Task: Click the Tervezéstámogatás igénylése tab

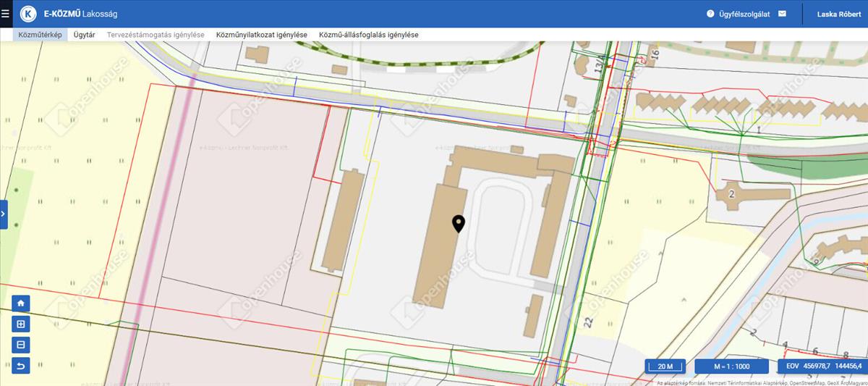Action: pyautogui.click(x=156, y=35)
